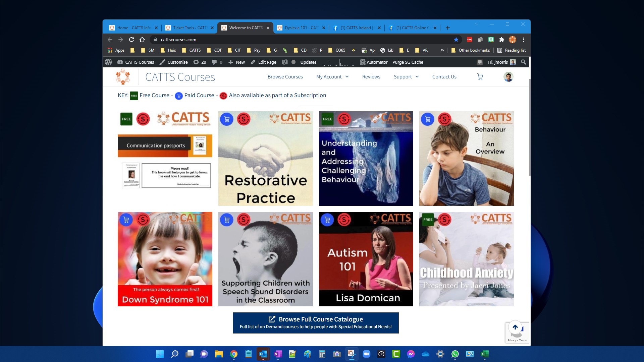Open the Contact Us nav link
The image size is (644, 362).
point(444,77)
